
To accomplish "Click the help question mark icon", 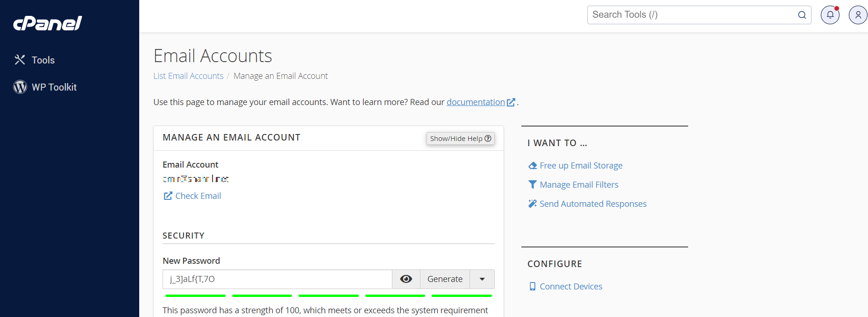I will pyautogui.click(x=488, y=139).
